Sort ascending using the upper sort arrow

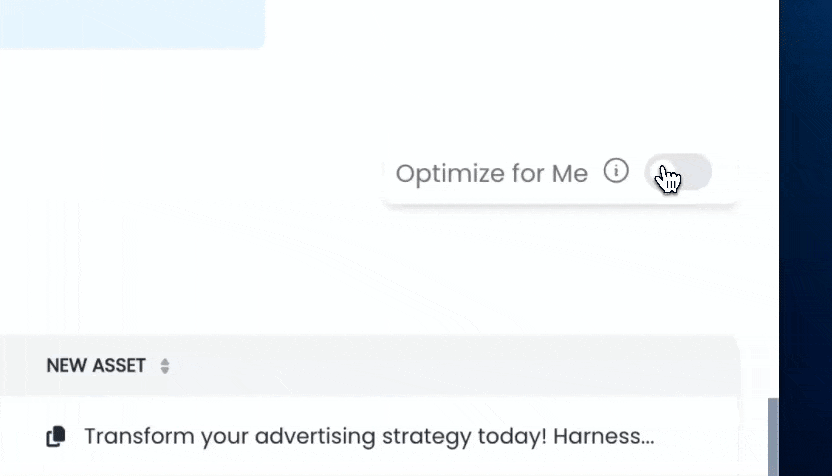tap(165, 361)
